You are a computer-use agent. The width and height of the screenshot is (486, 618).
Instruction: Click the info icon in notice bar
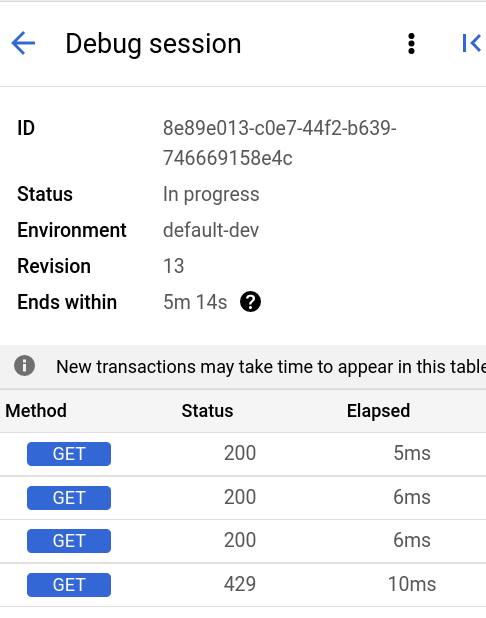click(x=24, y=366)
